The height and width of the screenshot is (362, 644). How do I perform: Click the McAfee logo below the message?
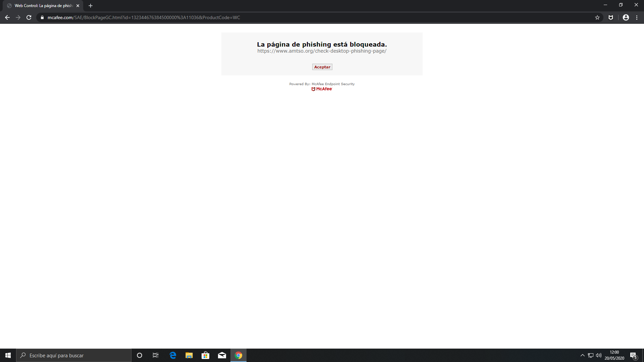coord(322,89)
